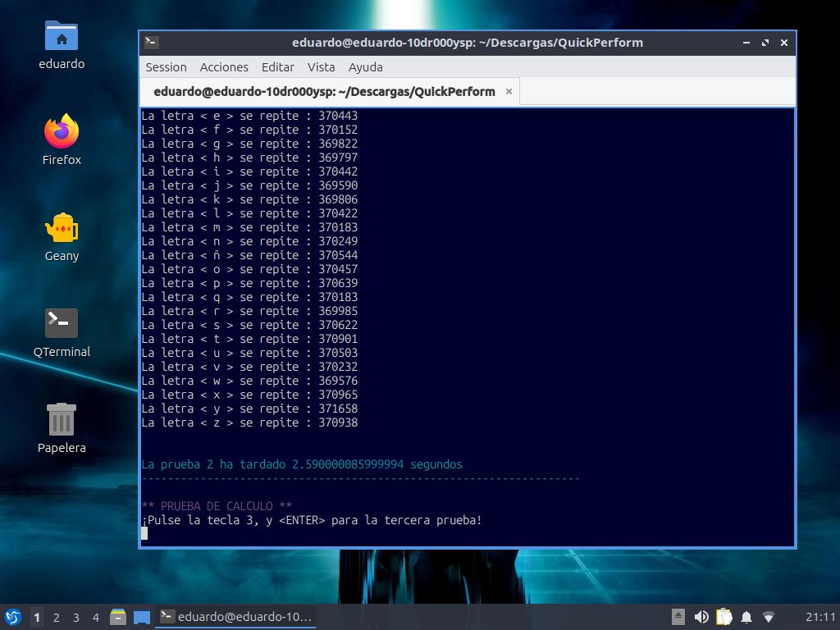Click the 21:11 clock
This screenshot has width=840, height=630.
[x=820, y=617]
